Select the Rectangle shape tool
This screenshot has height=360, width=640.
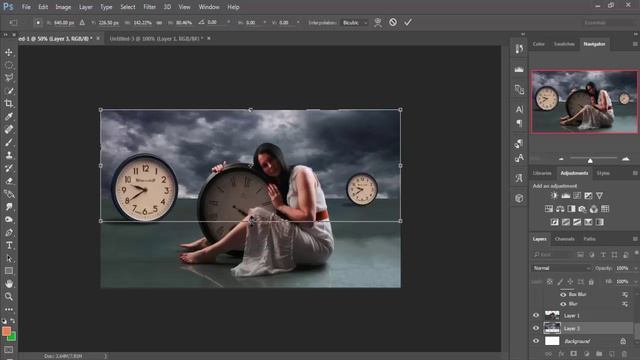(x=9, y=271)
